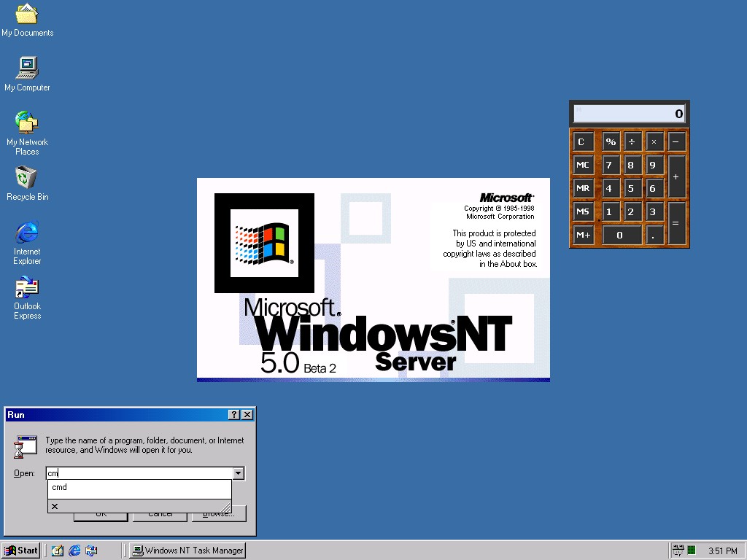747x560 pixels.
Task: Select the Outlook Express desktop shortcut
Action: coord(27,297)
